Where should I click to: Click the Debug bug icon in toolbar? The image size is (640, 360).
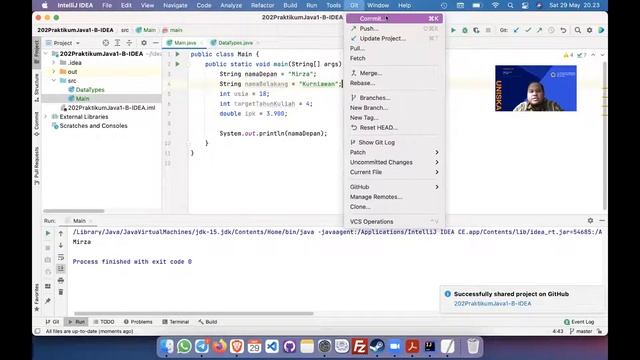pos(464,30)
